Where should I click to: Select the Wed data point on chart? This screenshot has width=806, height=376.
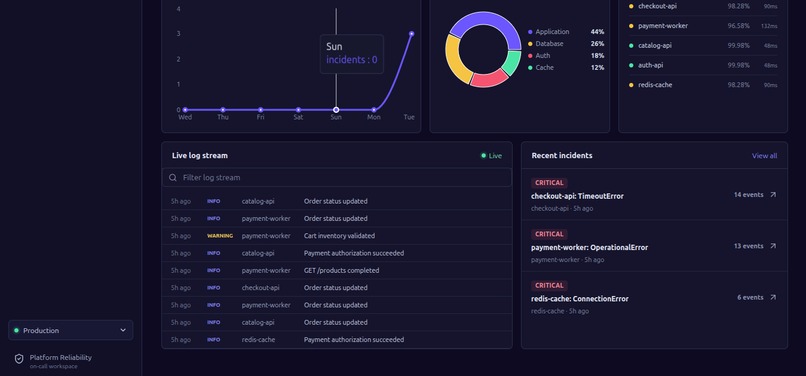pyautogui.click(x=185, y=110)
